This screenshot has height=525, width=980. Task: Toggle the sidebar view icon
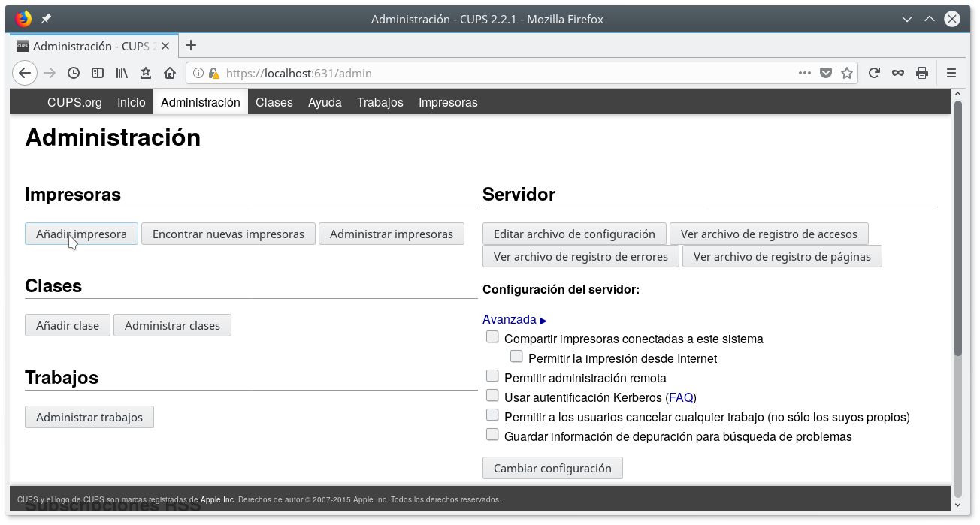tap(98, 73)
